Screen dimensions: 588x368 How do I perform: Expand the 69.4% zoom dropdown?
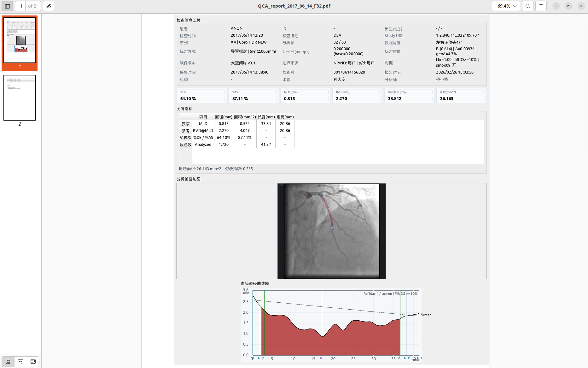506,6
